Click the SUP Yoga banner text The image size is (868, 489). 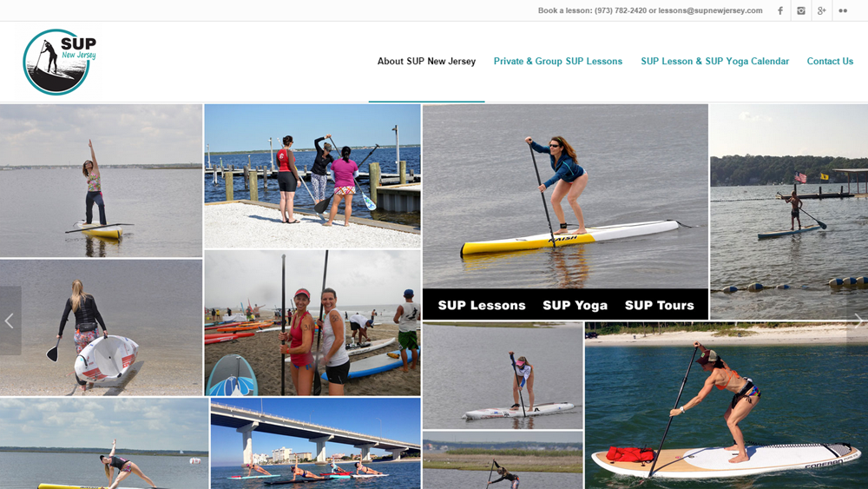575,305
